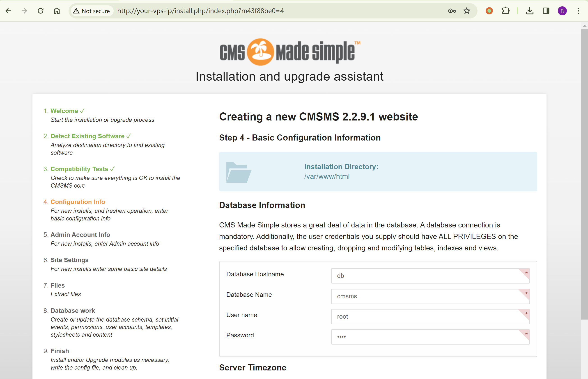The width and height of the screenshot is (588, 379).
Task: Click the orange recording extension icon
Action: (x=489, y=11)
